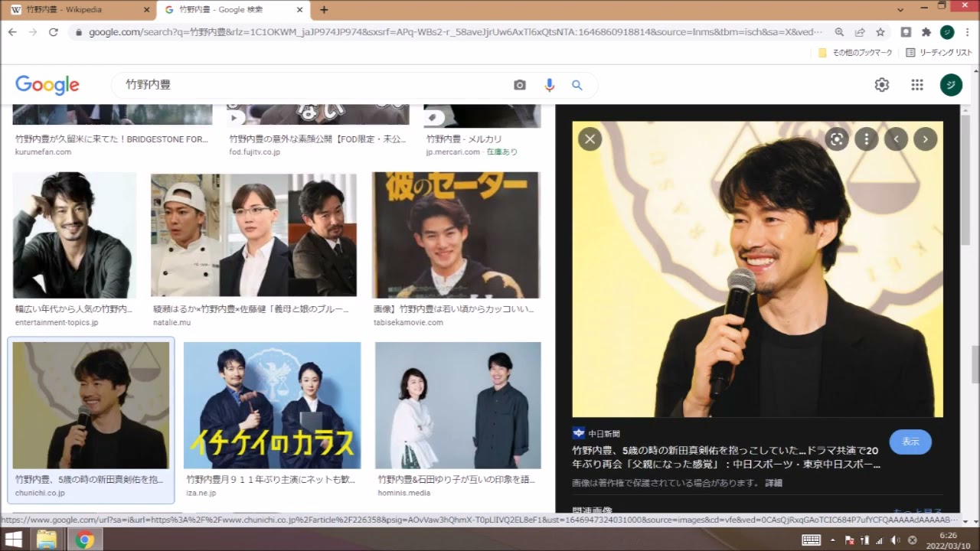Select the chunichi.co.jp microphone thumbnail
The height and width of the screenshot is (551, 980).
pyautogui.click(x=91, y=405)
